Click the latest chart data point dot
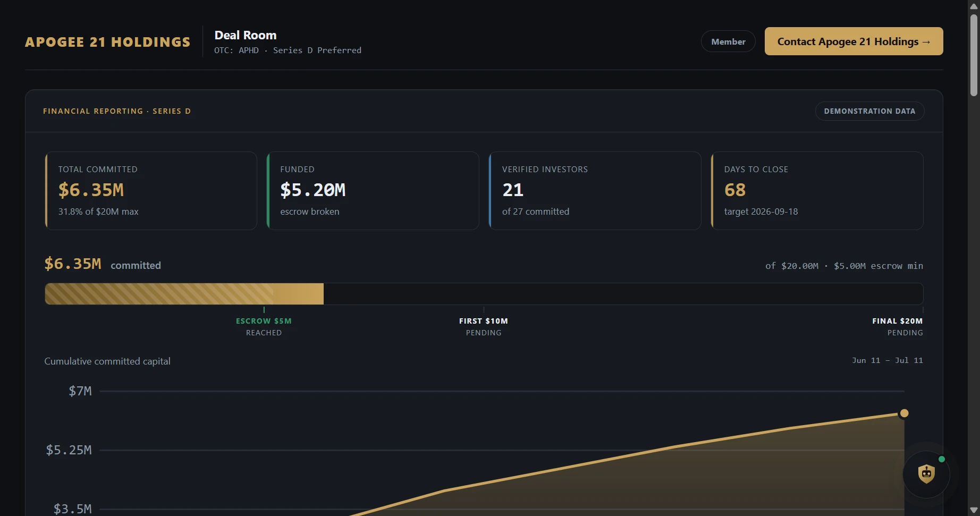 904,413
